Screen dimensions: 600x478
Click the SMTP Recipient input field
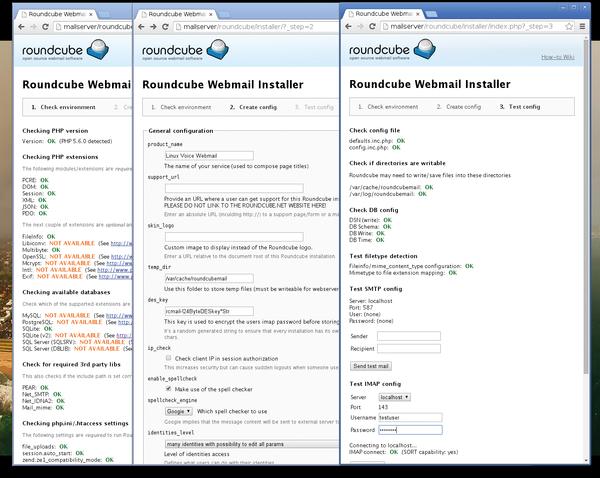(409, 349)
